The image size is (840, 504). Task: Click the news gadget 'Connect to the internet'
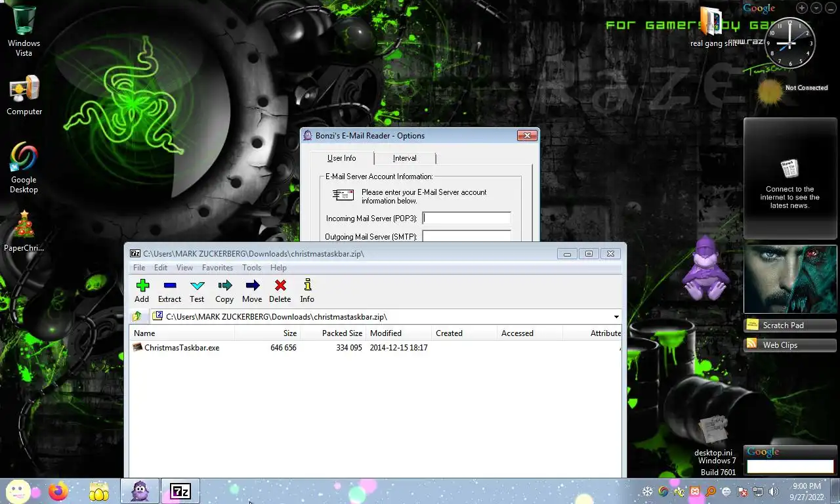click(790, 178)
